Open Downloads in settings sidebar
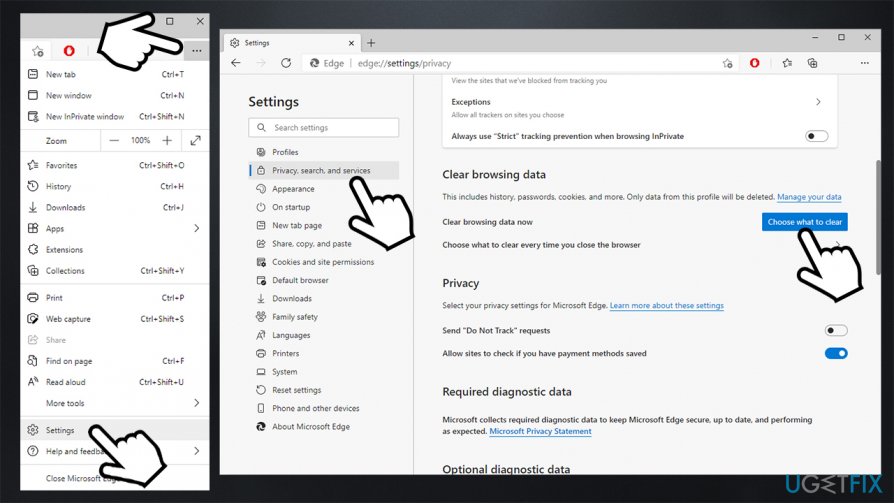This screenshot has height=504, width=894. click(323, 298)
